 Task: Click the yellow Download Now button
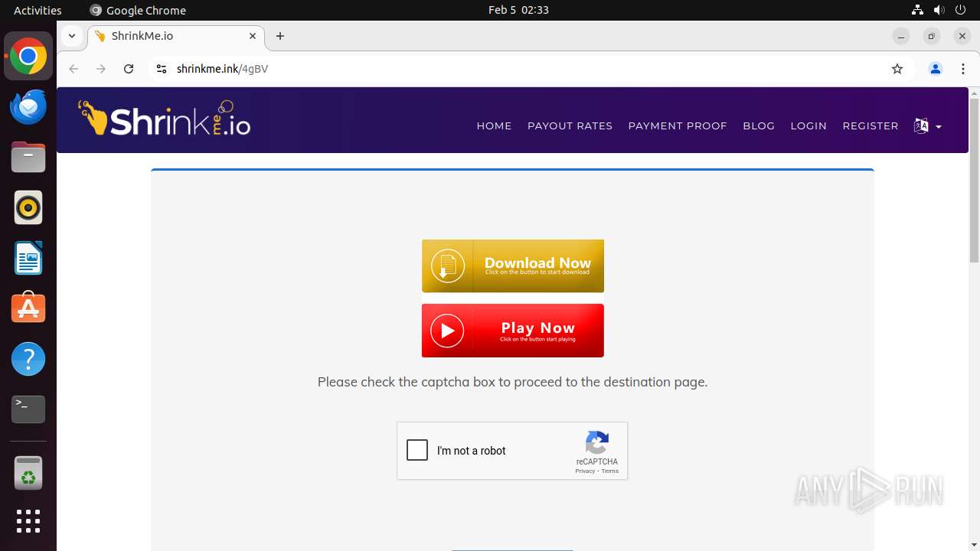(513, 266)
